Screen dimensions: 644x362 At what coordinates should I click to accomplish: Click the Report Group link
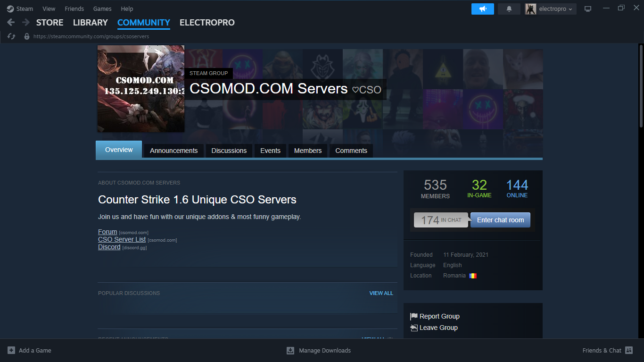coord(439,316)
